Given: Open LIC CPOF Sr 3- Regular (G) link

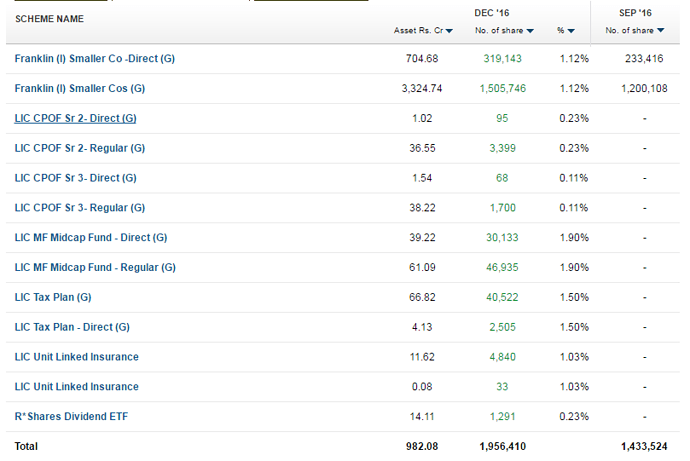Looking at the screenshot, I should pyautogui.click(x=80, y=208).
